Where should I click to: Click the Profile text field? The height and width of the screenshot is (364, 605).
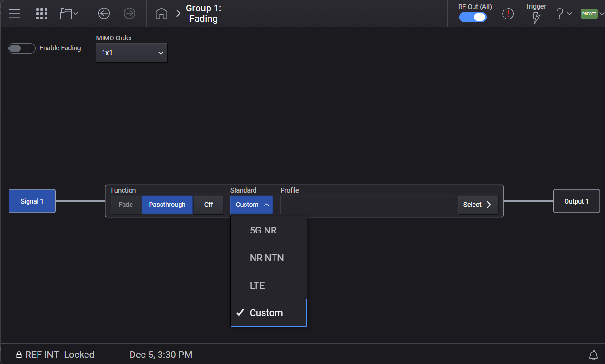pos(367,205)
